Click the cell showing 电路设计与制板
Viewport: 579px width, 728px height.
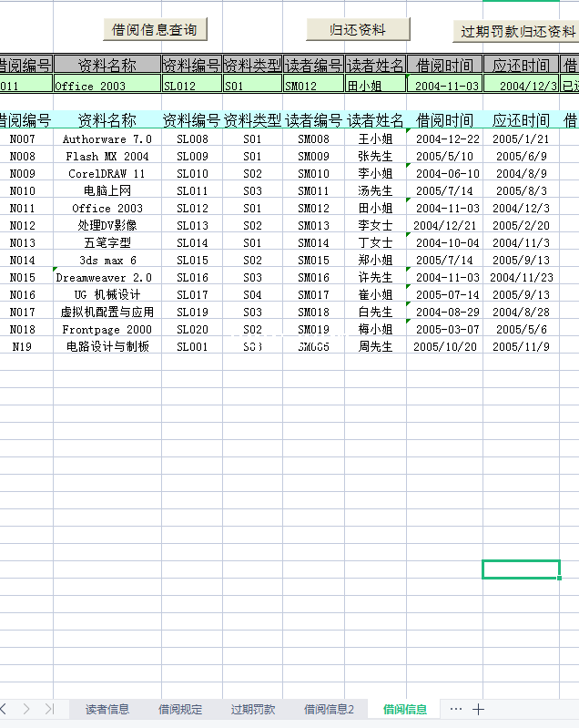tap(107, 347)
